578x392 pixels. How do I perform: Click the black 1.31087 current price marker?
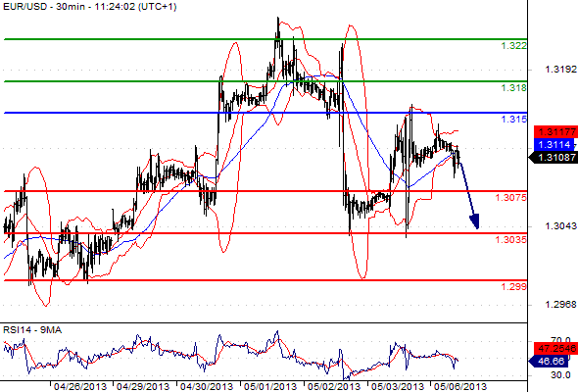tap(553, 158)
